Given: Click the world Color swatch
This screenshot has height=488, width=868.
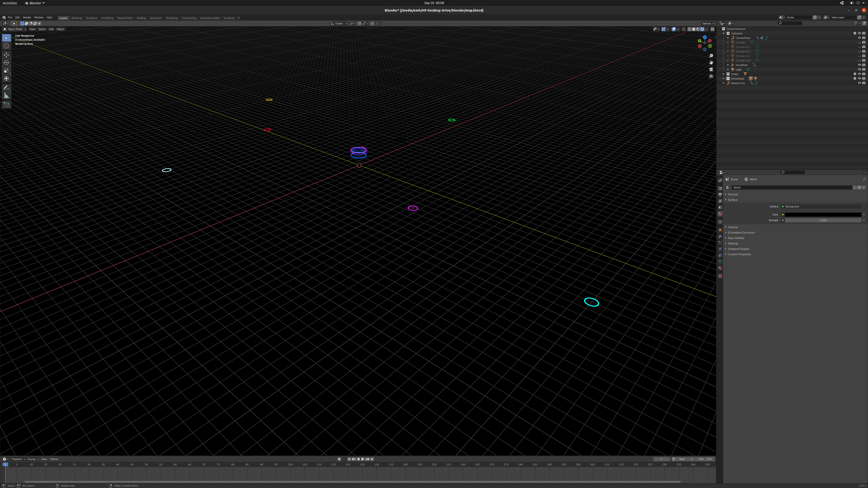Looking at the screenshot, I should [823, 215].
